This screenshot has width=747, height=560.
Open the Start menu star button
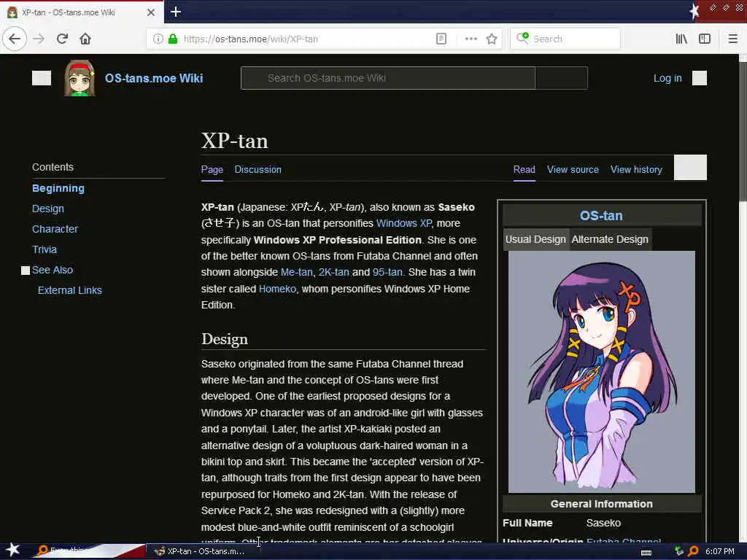pyautogui.click(x=13, y=551)
